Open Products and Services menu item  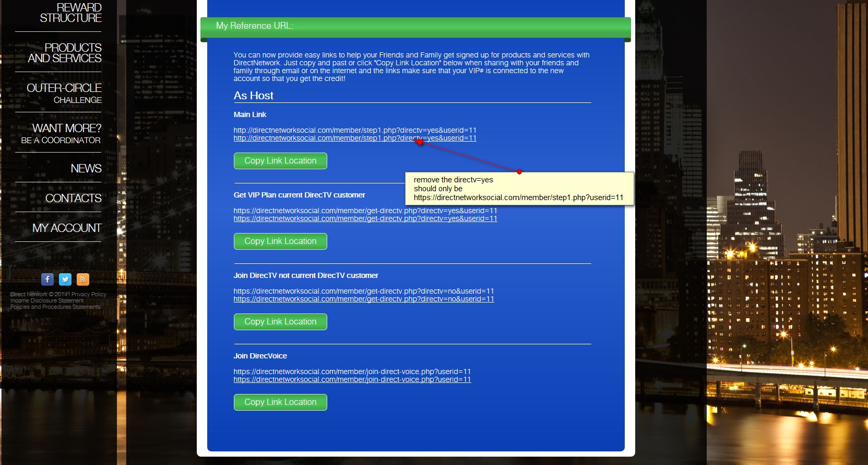[65, 53]
